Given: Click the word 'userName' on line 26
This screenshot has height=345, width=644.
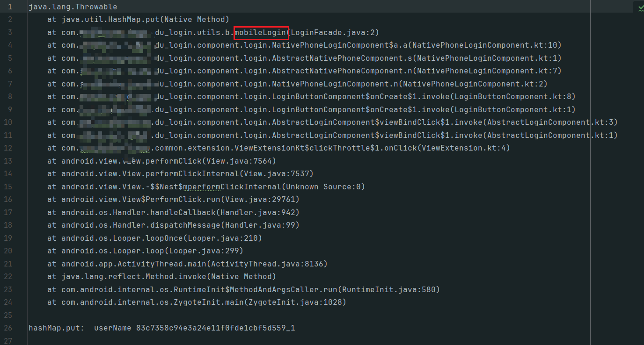Looking at the screenshot, I should pos(113,328).
